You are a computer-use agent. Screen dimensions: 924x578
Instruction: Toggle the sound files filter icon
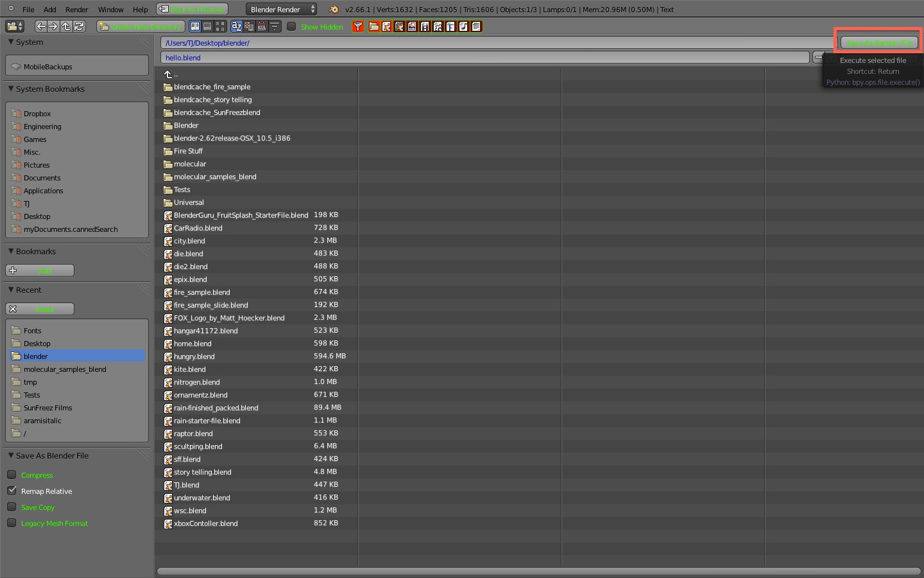click(x=463, y=26)
